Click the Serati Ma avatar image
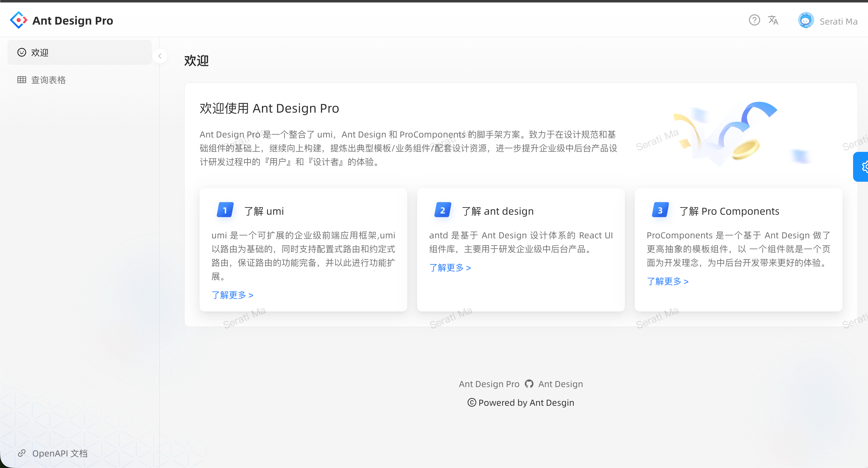The height and width of the screenshot is (468, 868). pyautogui.click(x=806, y=21)
